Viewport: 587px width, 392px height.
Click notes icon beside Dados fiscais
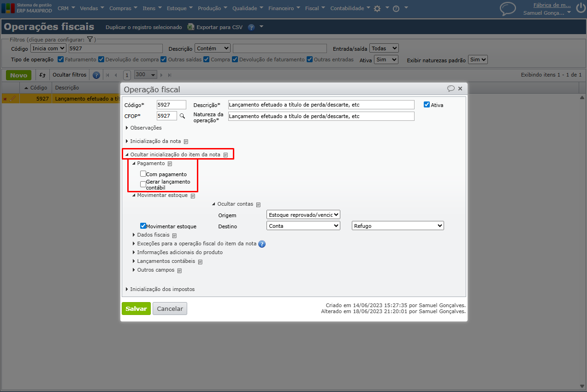tap(174, 235)
